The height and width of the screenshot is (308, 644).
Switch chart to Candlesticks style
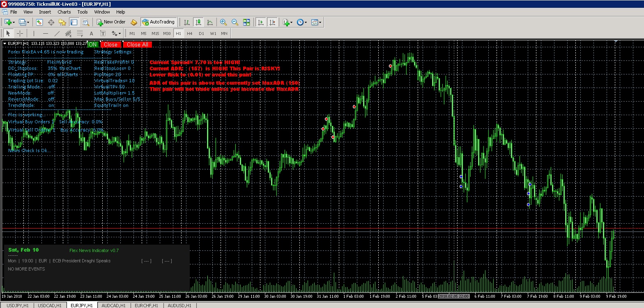pos(198,22)
